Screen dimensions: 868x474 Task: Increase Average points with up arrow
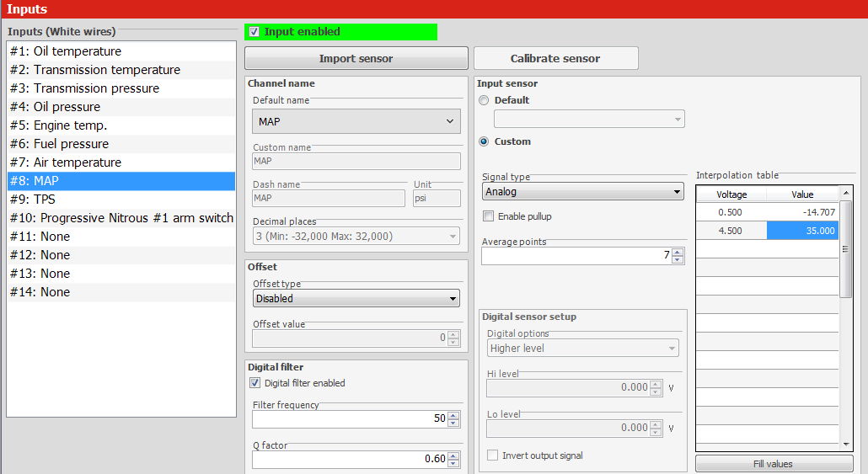tap(678, 252)
